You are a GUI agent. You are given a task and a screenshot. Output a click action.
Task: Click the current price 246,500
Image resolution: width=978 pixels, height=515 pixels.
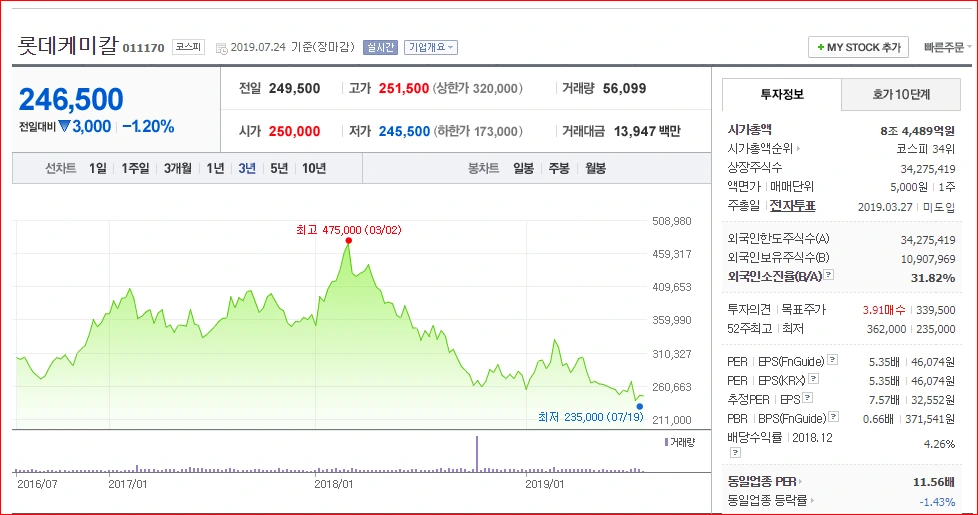(x=71, y=99)
